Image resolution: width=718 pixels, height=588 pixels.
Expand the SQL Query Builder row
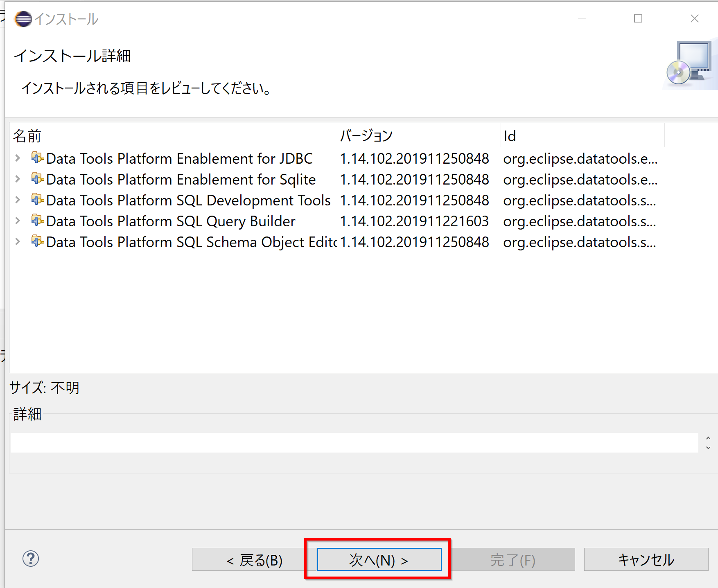click(18, 221)
